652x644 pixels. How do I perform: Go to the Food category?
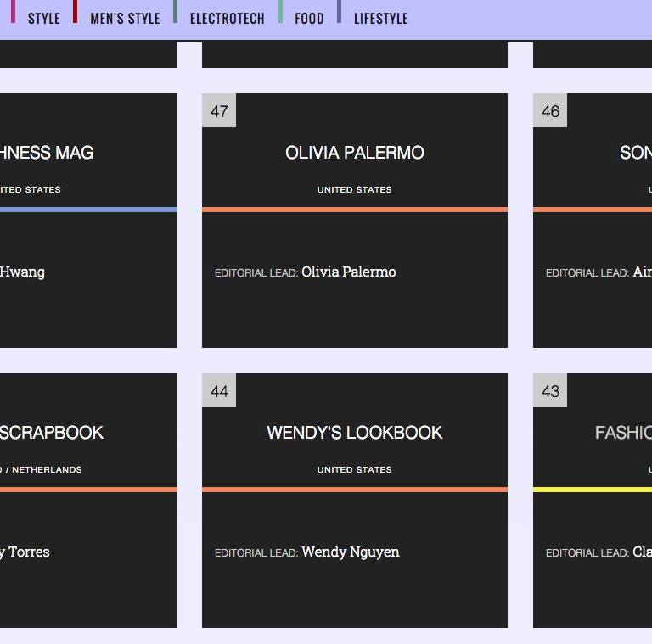309,18
